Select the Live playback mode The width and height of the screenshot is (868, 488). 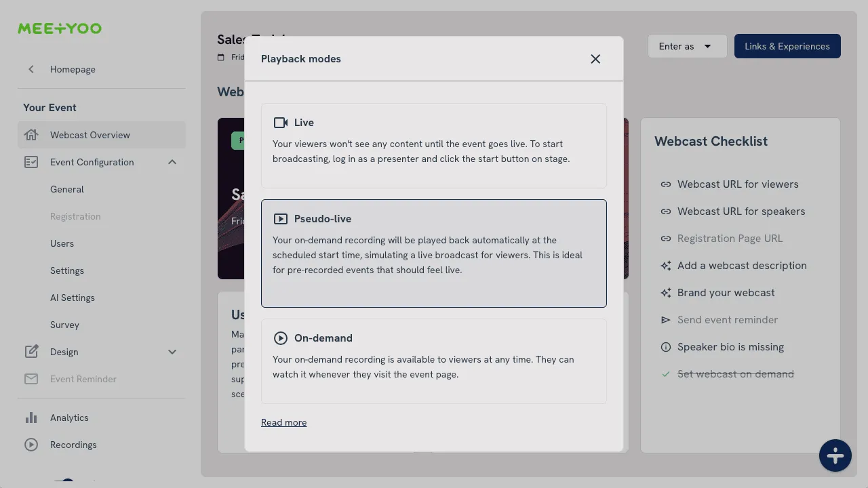433,146
